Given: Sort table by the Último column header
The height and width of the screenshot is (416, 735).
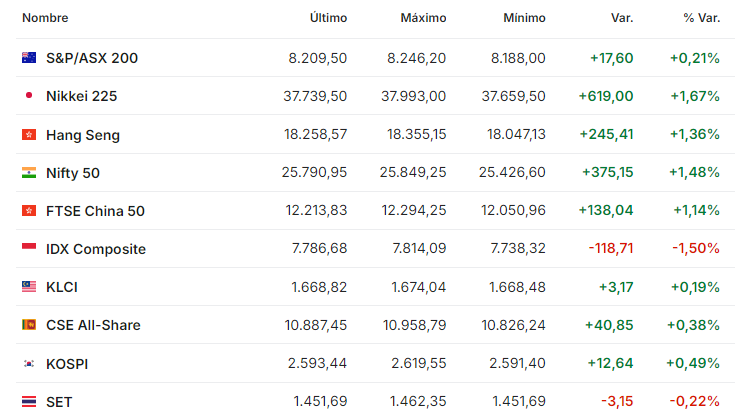Looking at the screenshot, I should pos(328,18).
